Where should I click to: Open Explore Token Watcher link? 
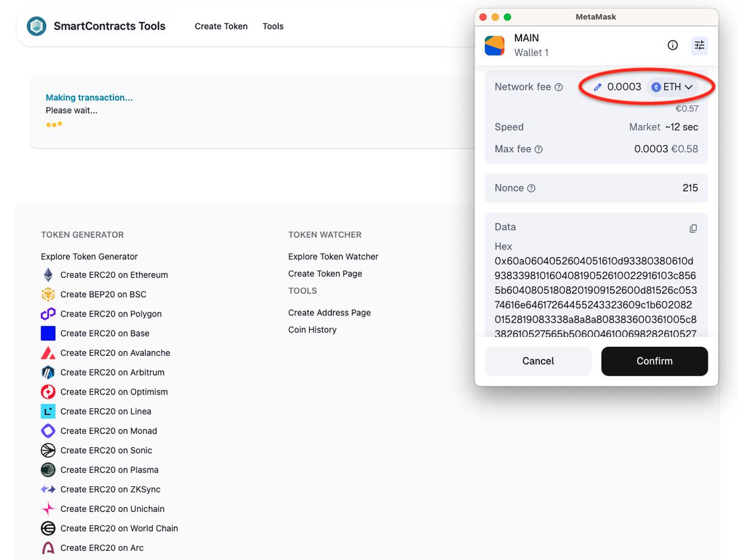pos(333,256)
